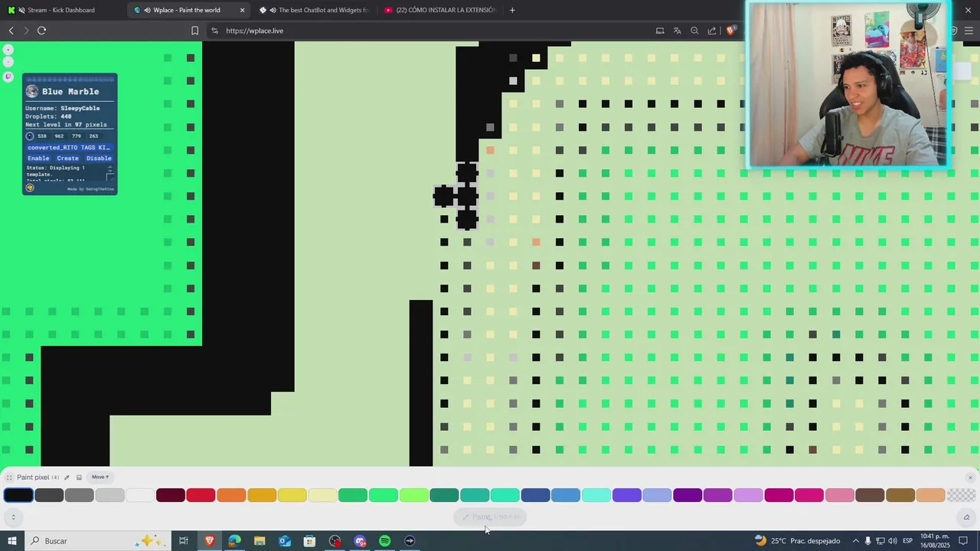Click Disable in Blue Marble panel

pos(99,158)
